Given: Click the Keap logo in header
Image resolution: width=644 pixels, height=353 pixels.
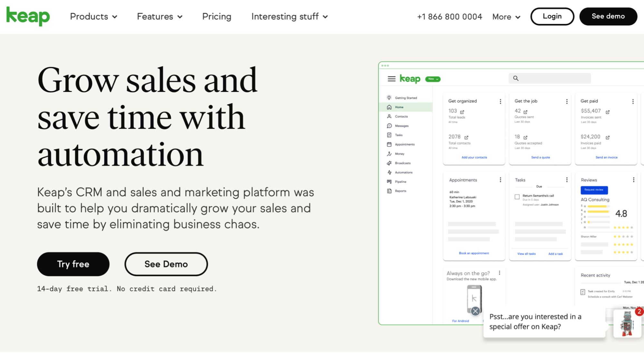Looking at the screenshot, I should pos(28,16).
